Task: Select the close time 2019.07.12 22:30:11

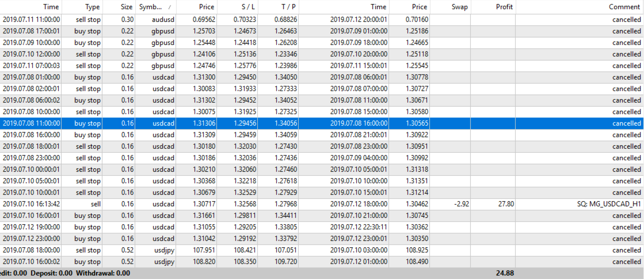Action: (x=359, y=227)
